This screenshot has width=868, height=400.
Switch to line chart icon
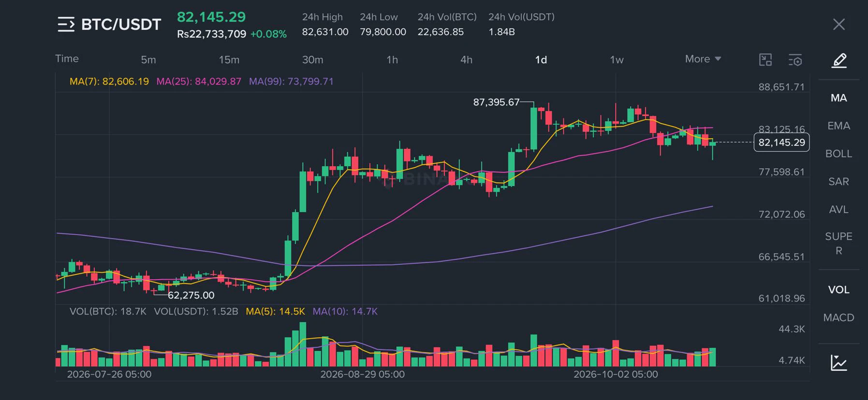(839, 363)
